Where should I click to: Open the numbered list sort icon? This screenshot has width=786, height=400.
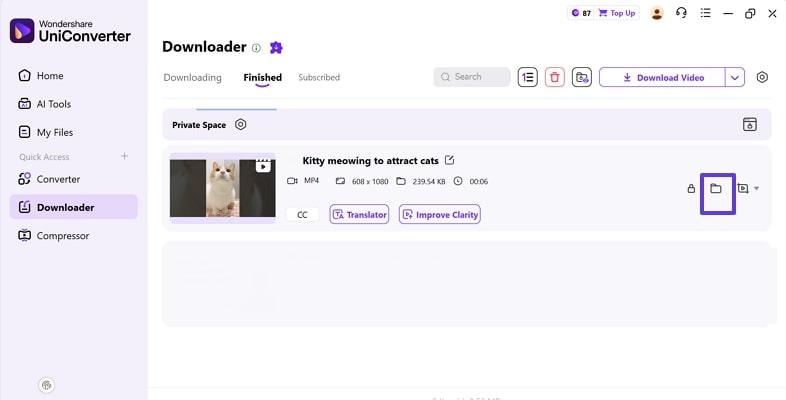coord(527,77)
